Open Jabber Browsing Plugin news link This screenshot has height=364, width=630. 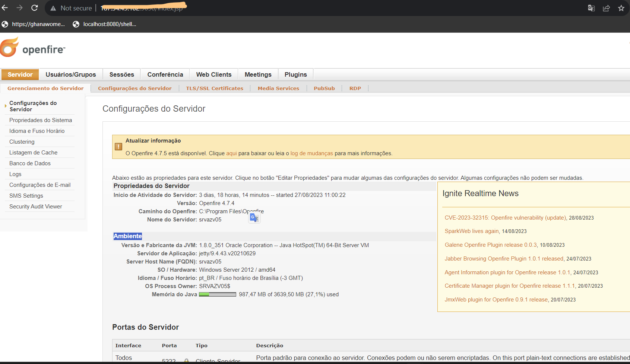[504, 259]
